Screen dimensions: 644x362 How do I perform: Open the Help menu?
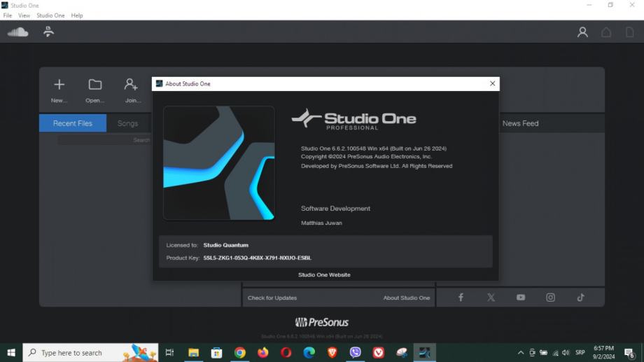77,15
